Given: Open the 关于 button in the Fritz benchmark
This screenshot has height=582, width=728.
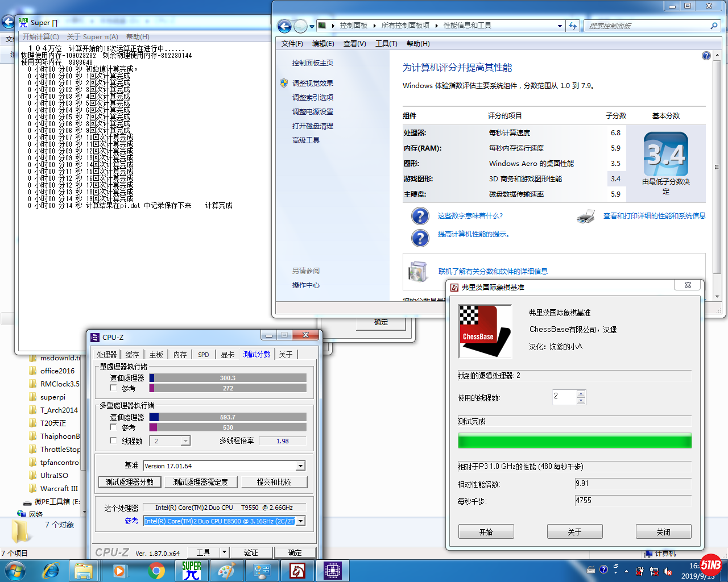Looking at the screenshot, I should click(x=575, y=532).
